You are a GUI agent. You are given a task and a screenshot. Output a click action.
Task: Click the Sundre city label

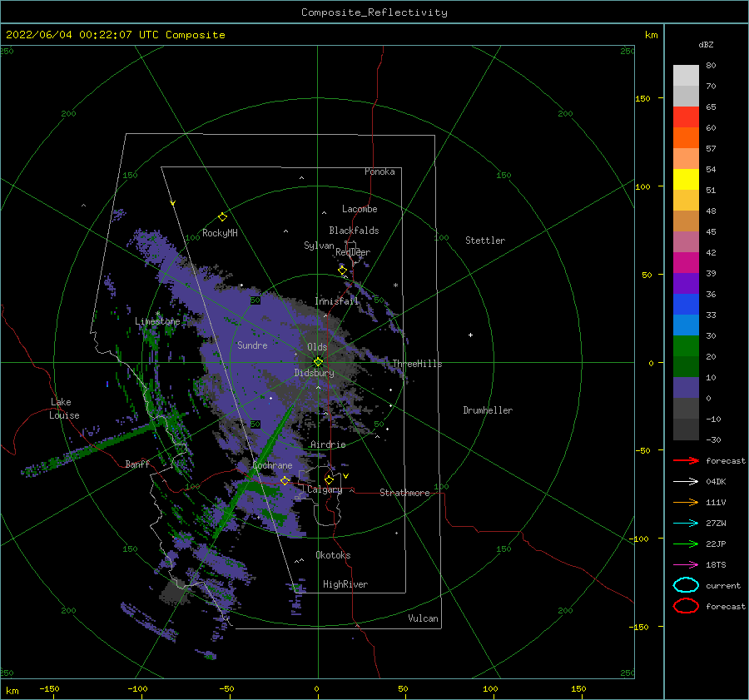pos(252,345)
